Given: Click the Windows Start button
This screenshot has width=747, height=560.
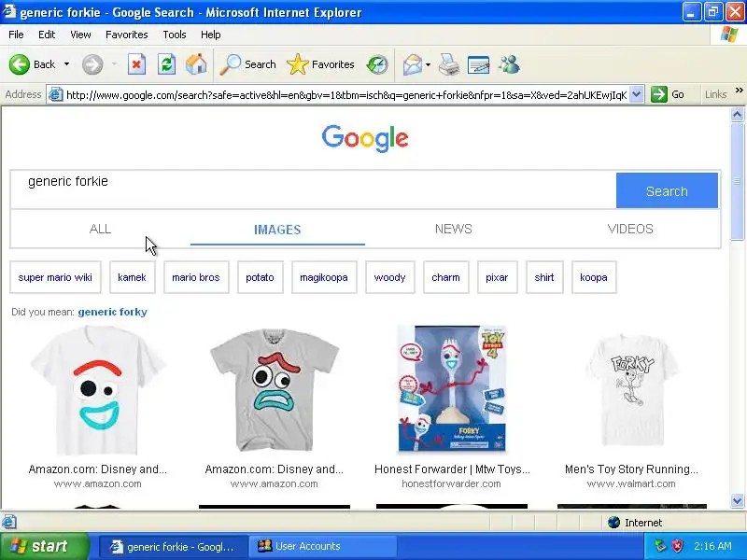Looking at the screenshot, I should click(x=44, y=546).
